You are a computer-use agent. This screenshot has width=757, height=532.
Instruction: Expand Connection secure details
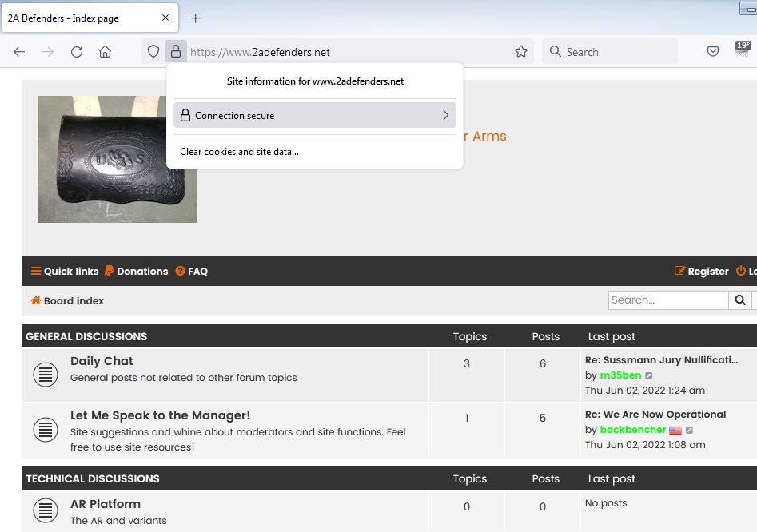[x=315, y=115]
